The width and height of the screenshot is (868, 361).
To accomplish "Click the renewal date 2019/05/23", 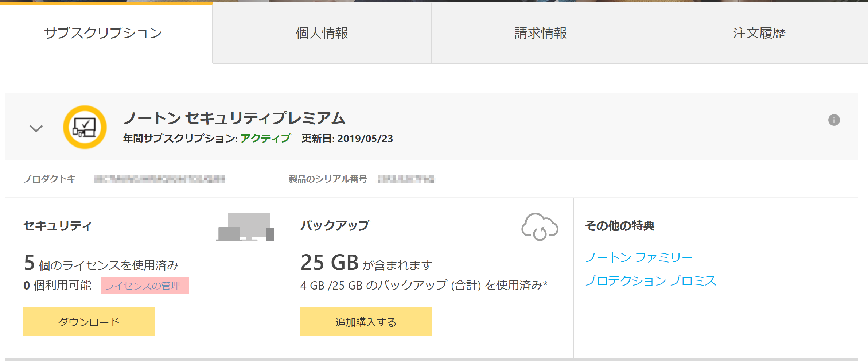I will click(x=365, y=139).
